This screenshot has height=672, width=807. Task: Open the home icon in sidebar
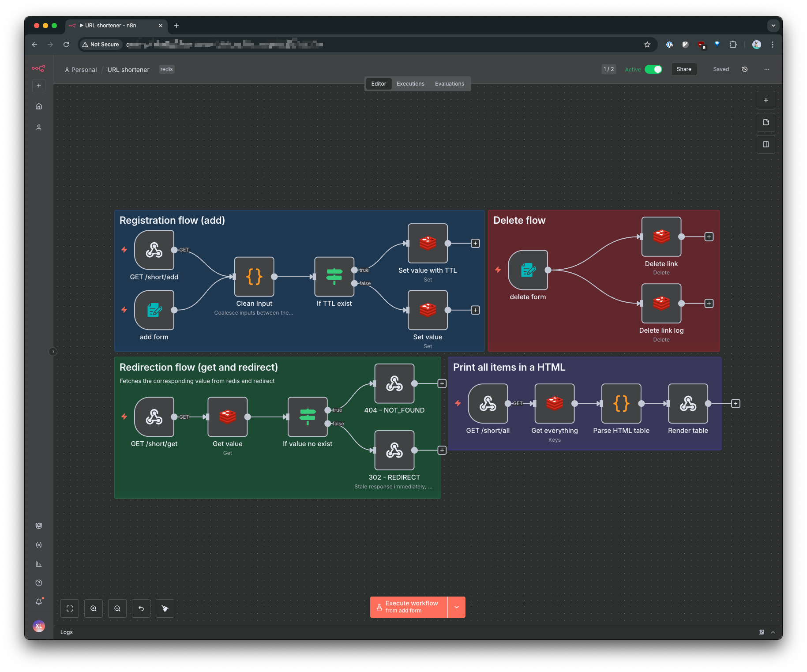[39, 106]
